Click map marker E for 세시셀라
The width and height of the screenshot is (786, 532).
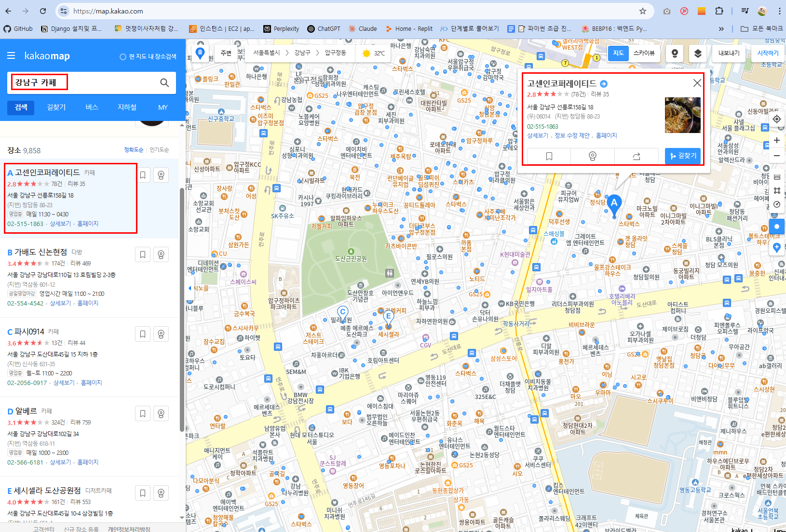click(388, 318)
